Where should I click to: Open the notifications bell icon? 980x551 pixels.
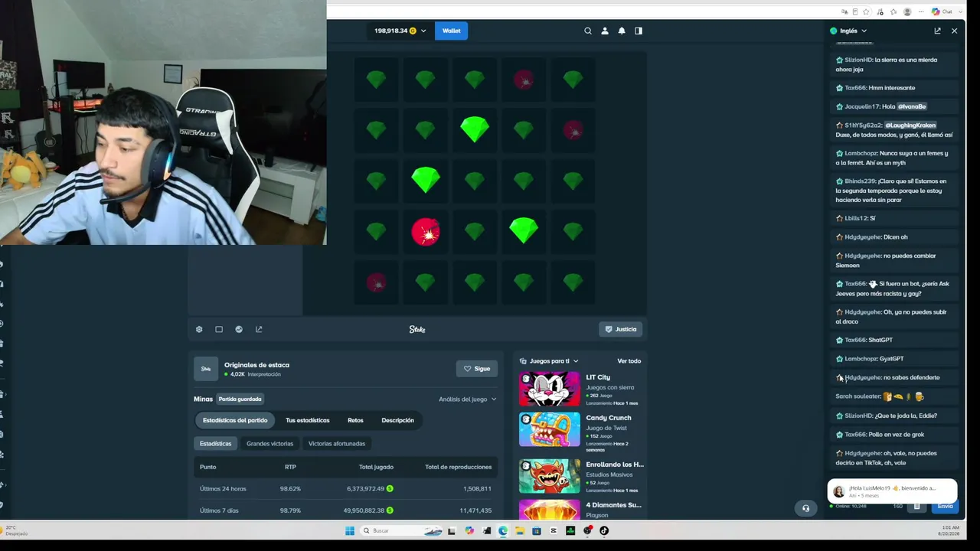click(622, 31)
